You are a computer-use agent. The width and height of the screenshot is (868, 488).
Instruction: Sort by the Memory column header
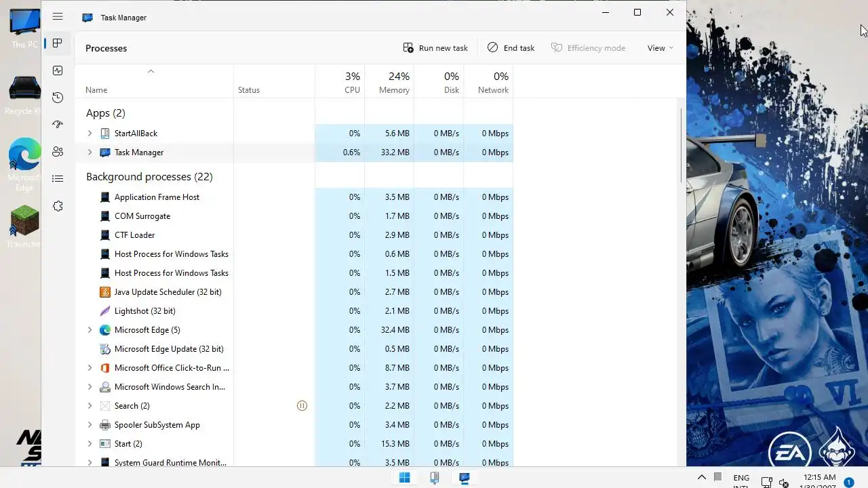[x=389, y=81]
